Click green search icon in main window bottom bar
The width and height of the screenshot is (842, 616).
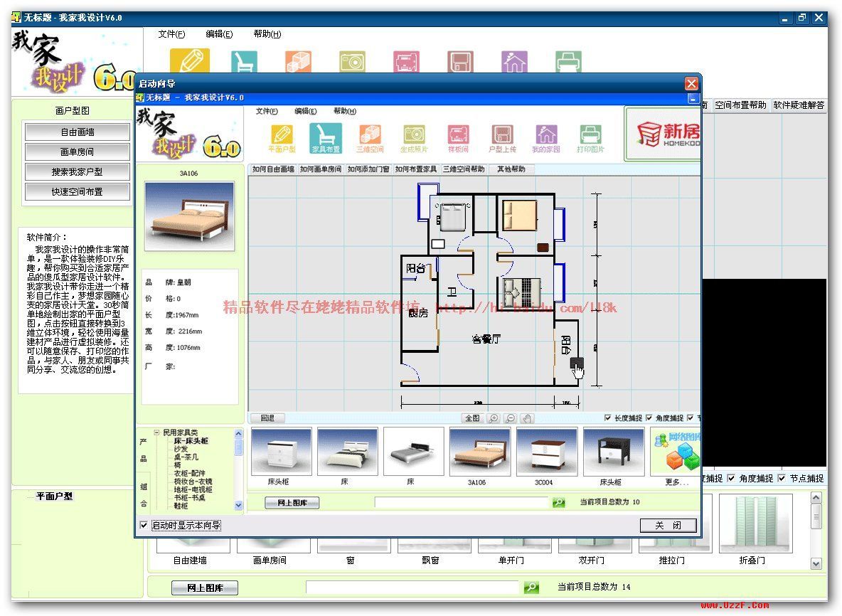531,587
